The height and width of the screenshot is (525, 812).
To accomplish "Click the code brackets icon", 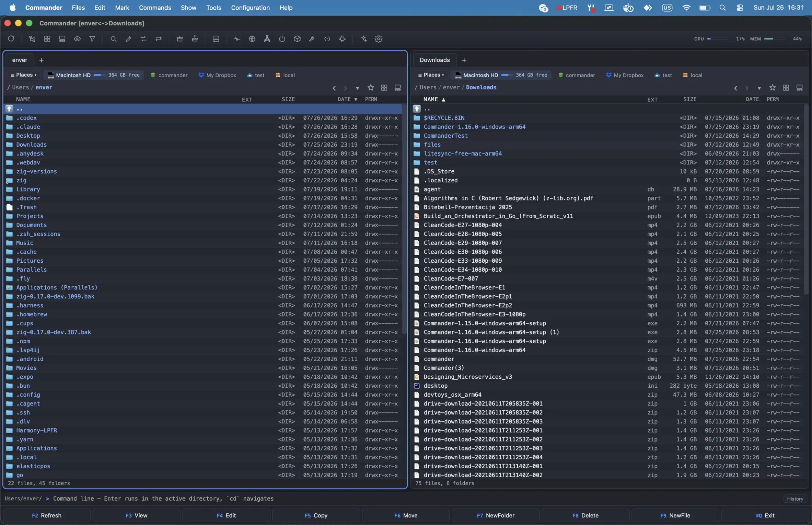I will click(327, 39).
